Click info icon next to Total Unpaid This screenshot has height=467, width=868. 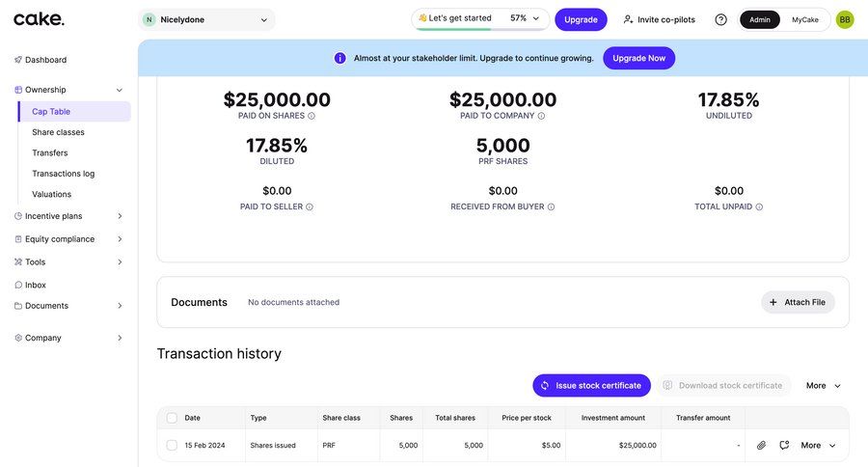[x=759, y=206]
